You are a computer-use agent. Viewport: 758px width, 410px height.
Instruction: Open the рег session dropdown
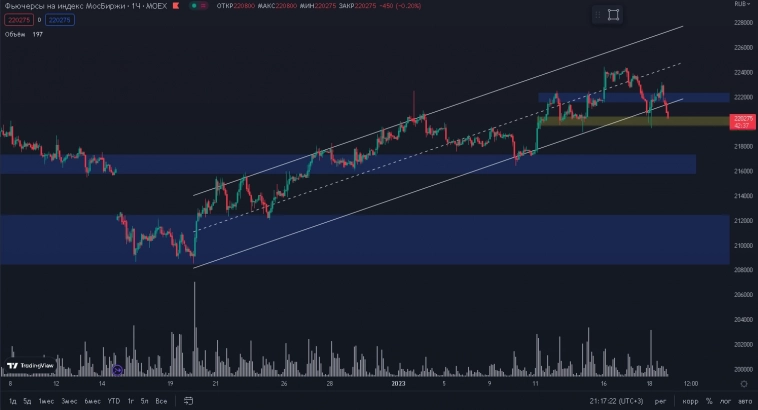tap(660, 401)
